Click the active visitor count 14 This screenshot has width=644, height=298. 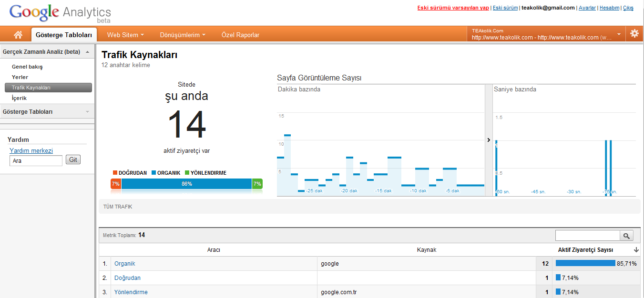(186, 125)
